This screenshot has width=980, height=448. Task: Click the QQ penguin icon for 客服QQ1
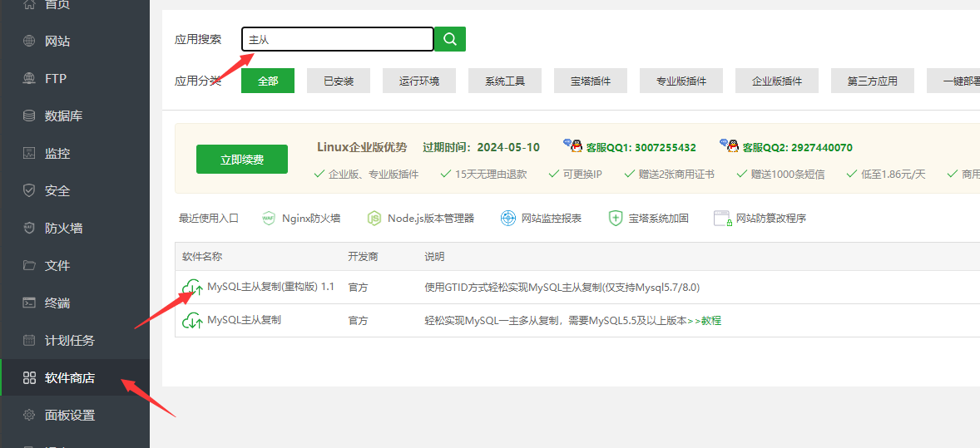pos(572,146)
